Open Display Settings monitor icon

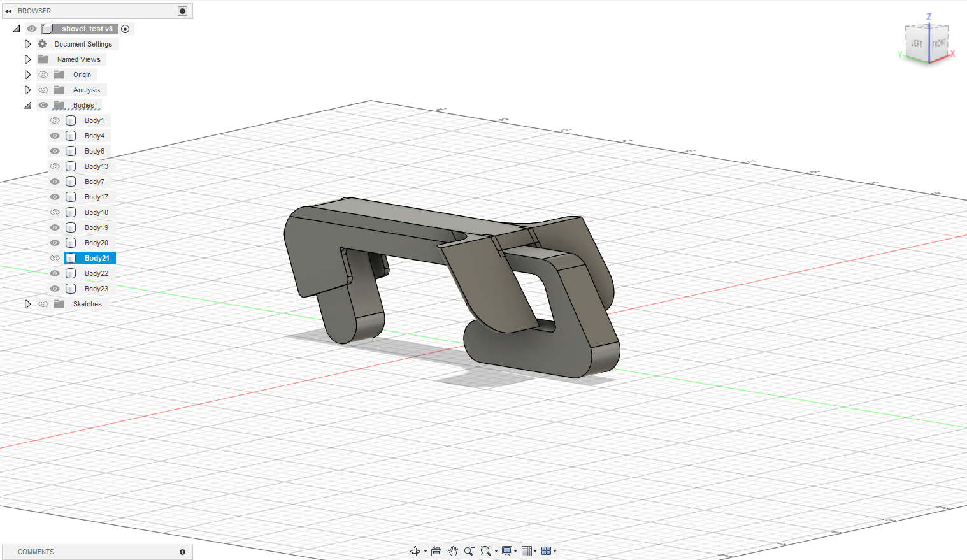507,551
